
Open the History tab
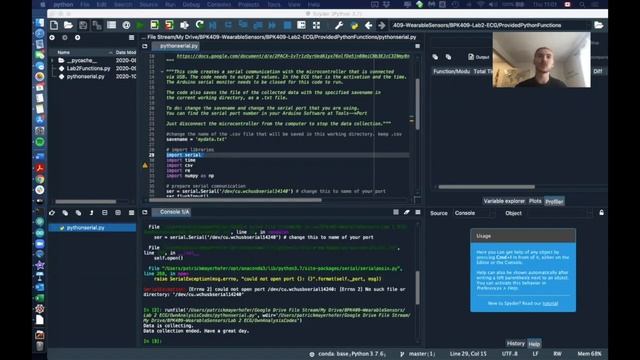pyautogui.click(x=516, y=344)
